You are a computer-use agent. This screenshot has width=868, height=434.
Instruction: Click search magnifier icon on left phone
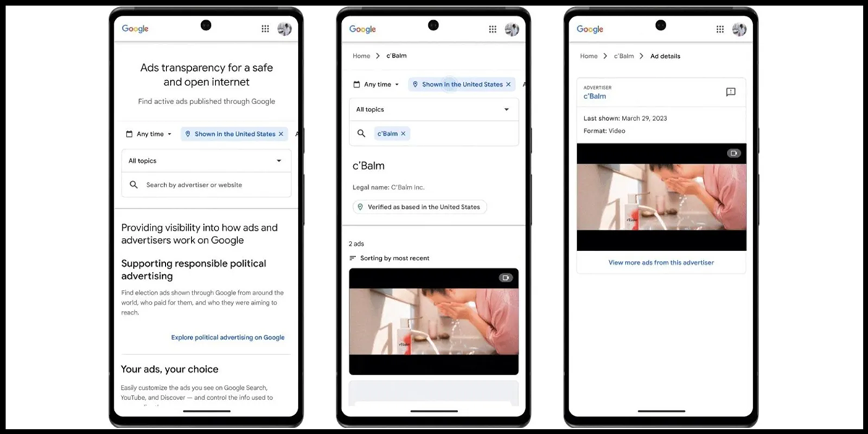[x=134, y=185]
